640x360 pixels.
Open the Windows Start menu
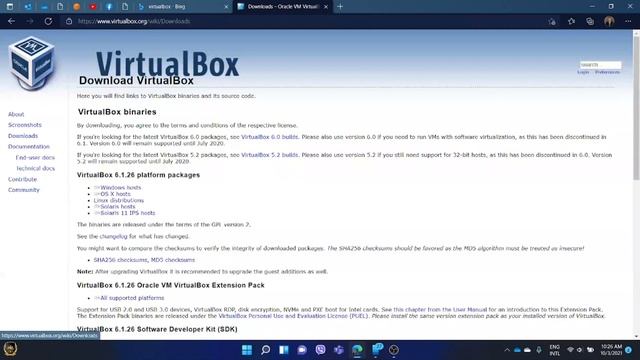tap(247, 350)
